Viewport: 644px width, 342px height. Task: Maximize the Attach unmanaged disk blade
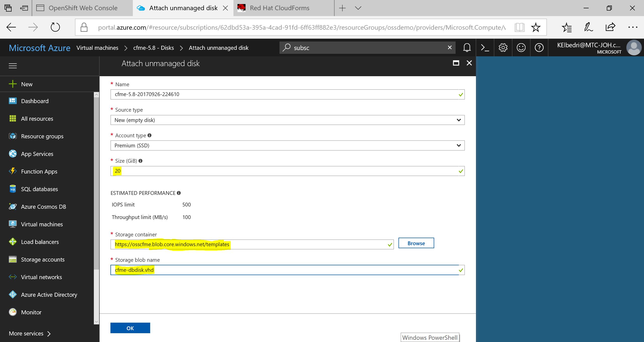[x=456, y=63]
